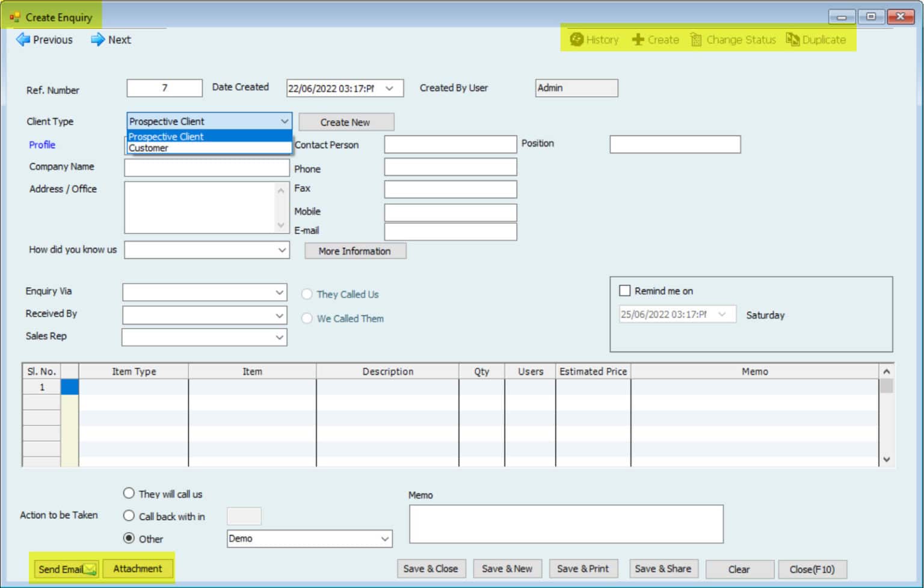Select the We Called Them radio button
The image size is (924, 588).
[307, 318]
